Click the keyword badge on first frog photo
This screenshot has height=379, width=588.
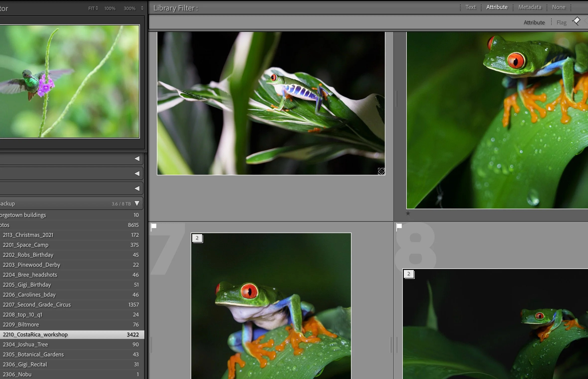[381, 171]
